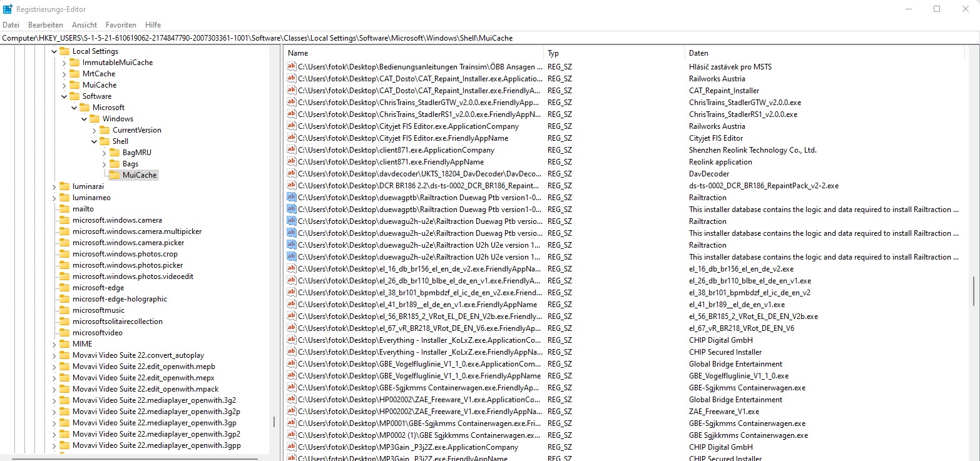Click the value icon for ChrisTrains_StadlerGTW entry
980x461 pixels.
pos(291,103)
